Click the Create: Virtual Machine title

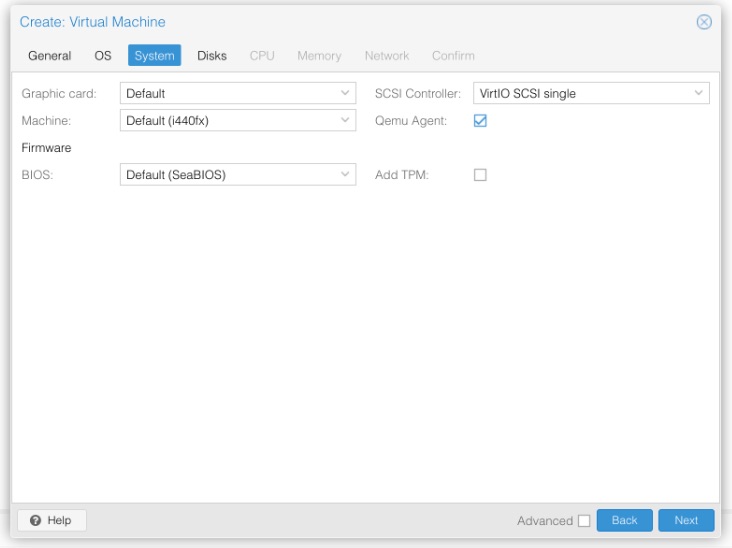coord(92,22)
